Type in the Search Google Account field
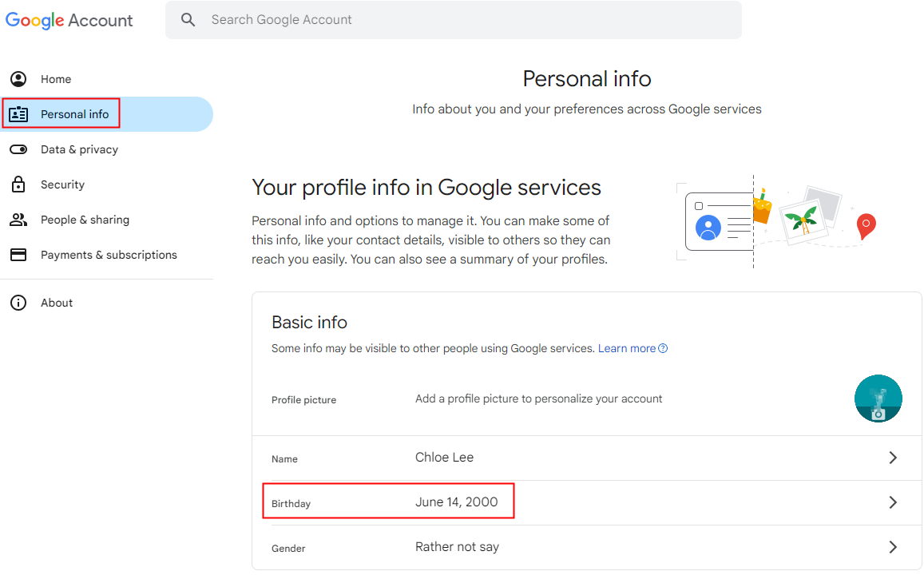 pyautogui.click(x=463, y=20)
